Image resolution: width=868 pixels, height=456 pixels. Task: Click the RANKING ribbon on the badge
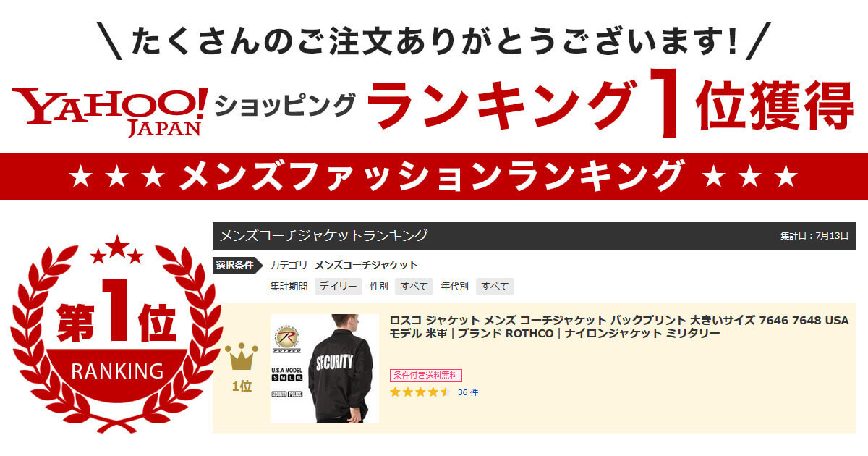pos(117,371)
